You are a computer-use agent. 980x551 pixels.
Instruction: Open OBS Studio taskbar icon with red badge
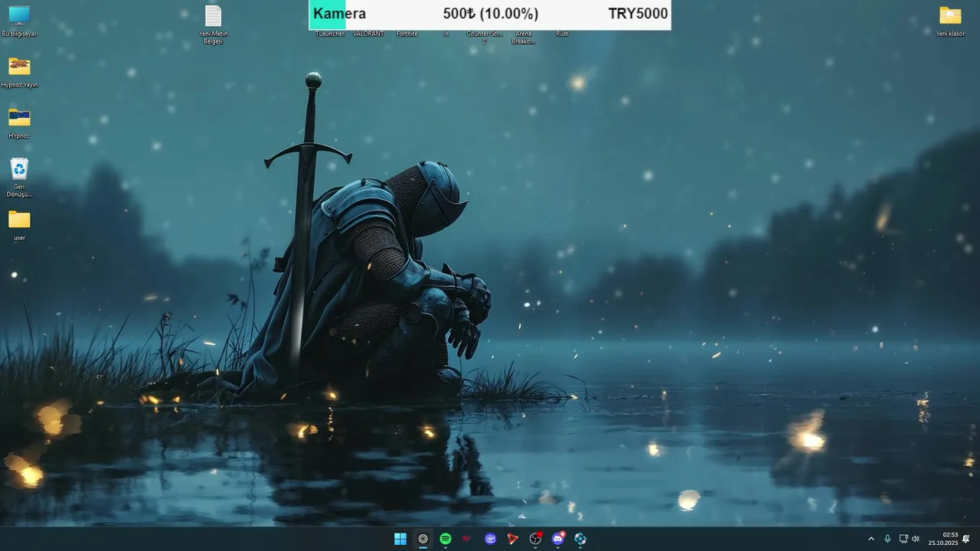tap(535, 539)
